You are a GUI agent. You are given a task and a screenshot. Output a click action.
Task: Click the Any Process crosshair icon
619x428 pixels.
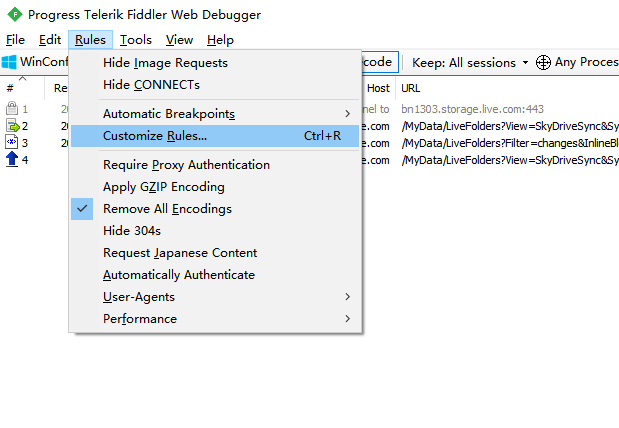click(x=543, y=62)
